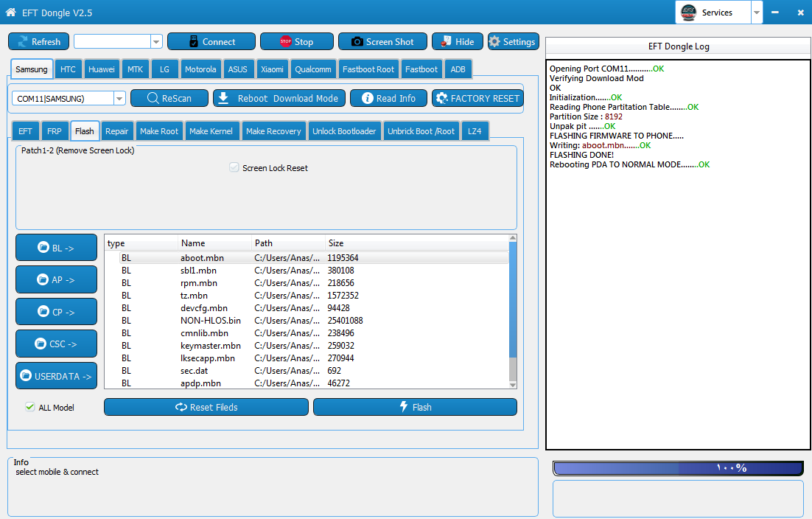
Task: Click the Reset Fileds button
Action: coord(206,407)
